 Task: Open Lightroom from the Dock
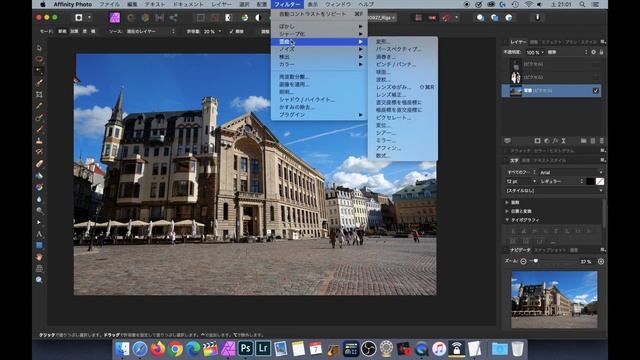[263, 349]
